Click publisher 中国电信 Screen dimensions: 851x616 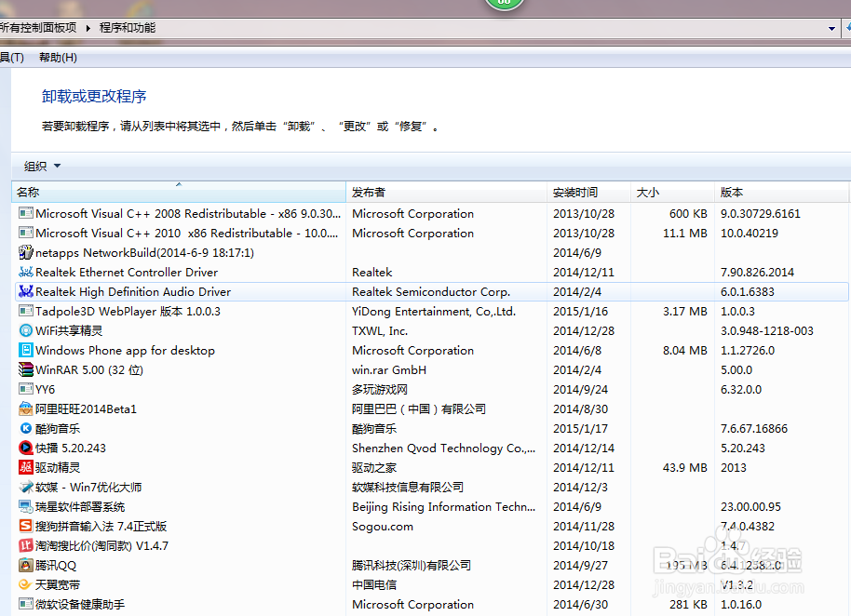click(x=374, y=584)
